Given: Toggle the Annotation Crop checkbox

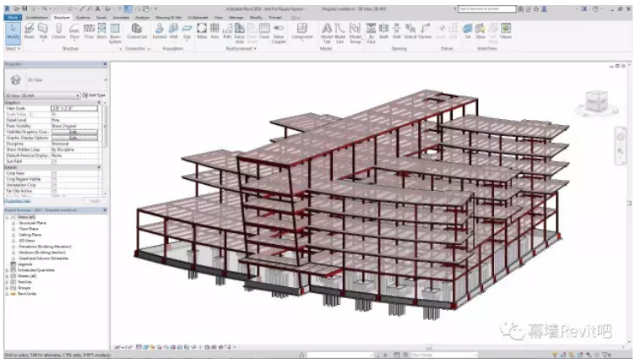Looking at the screenshot, I should (54, 185).
